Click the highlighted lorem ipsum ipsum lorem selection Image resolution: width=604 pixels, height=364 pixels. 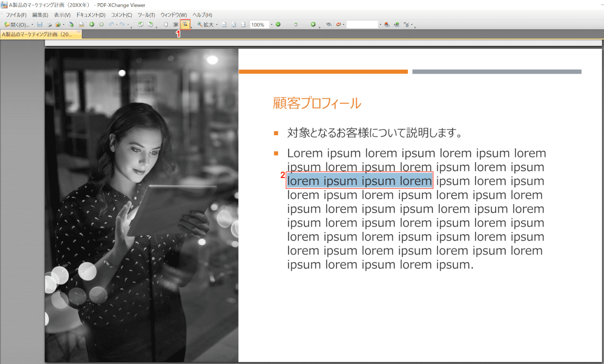point(359,181)
